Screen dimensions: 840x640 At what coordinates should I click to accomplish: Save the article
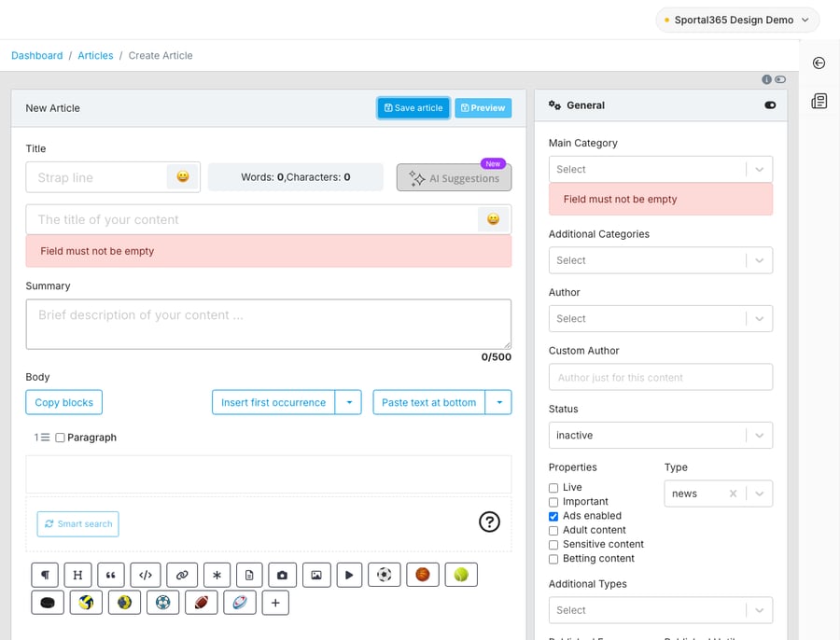coord(413,107)
